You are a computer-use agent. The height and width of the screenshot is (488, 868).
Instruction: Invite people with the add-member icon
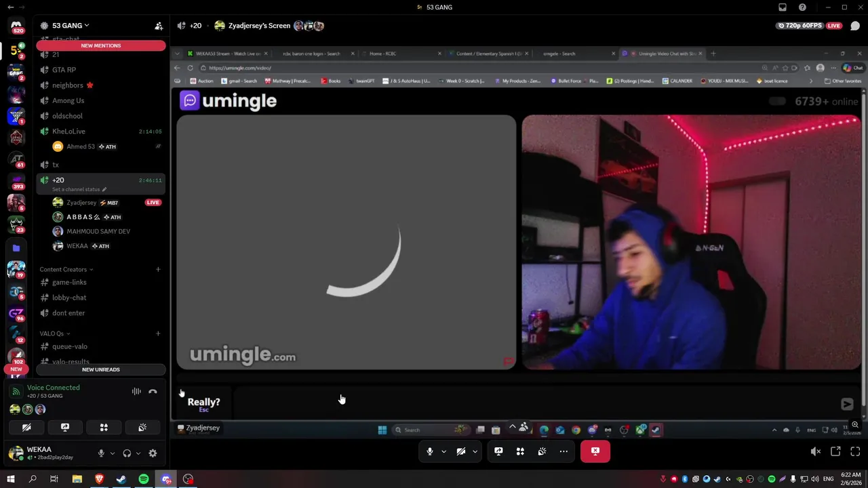pyautogui.click(x=159, y=26)
